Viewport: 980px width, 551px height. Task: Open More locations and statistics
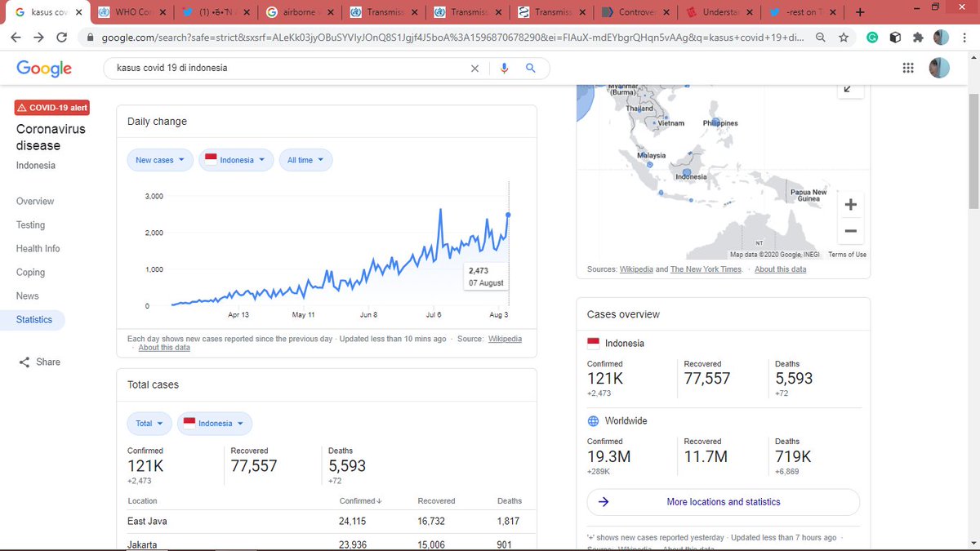coord(724,502)
